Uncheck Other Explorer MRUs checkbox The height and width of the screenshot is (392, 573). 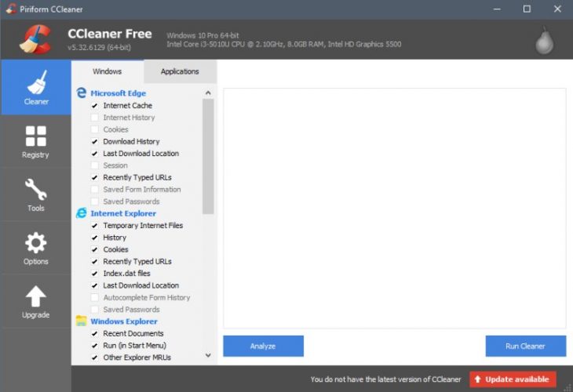(95, 358)
